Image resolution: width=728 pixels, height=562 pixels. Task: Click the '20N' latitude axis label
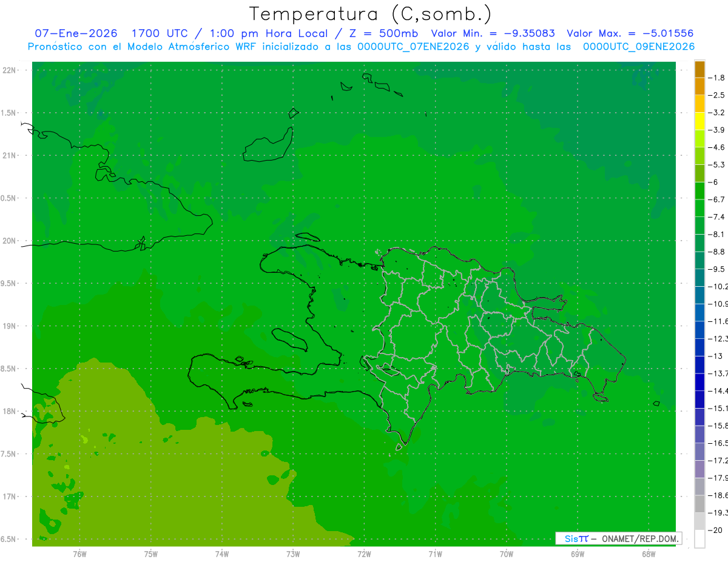click(9, 241)
